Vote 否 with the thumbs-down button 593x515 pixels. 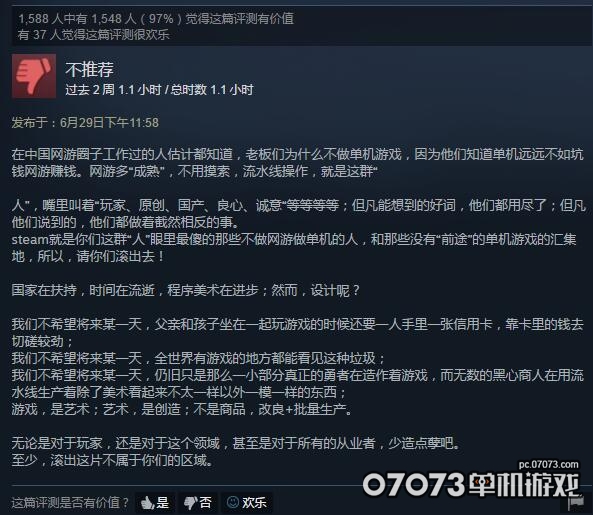point(198,503)
